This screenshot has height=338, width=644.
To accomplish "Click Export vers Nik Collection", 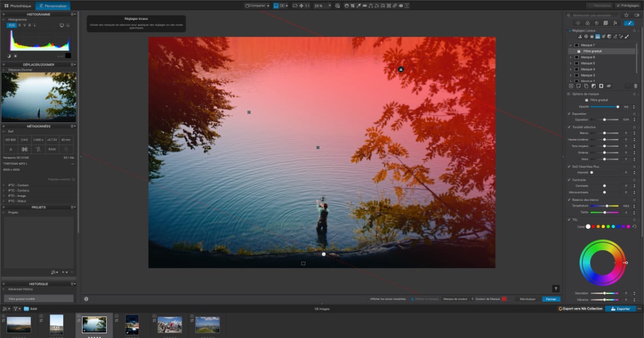I will pyautogui.click(x=581, y=309).
